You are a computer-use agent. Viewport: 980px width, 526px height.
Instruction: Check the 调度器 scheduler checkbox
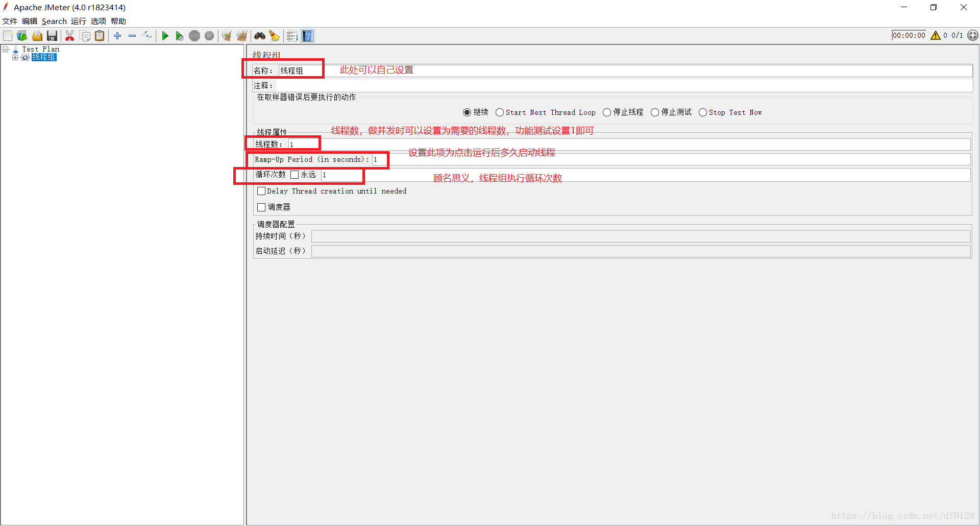261,207
